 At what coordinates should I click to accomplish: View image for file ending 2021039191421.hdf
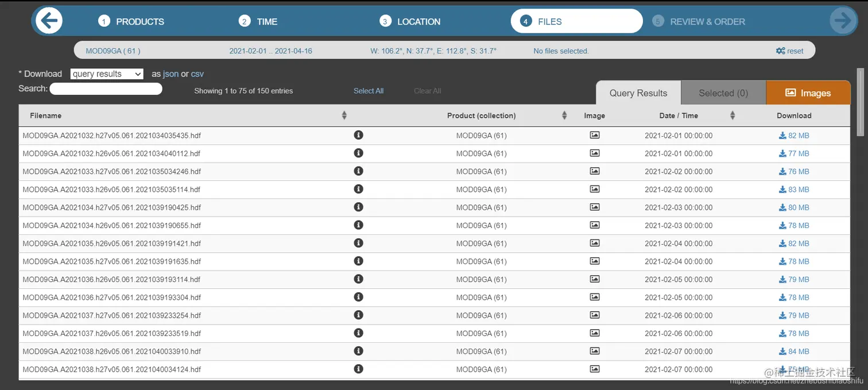coord(595,243)
